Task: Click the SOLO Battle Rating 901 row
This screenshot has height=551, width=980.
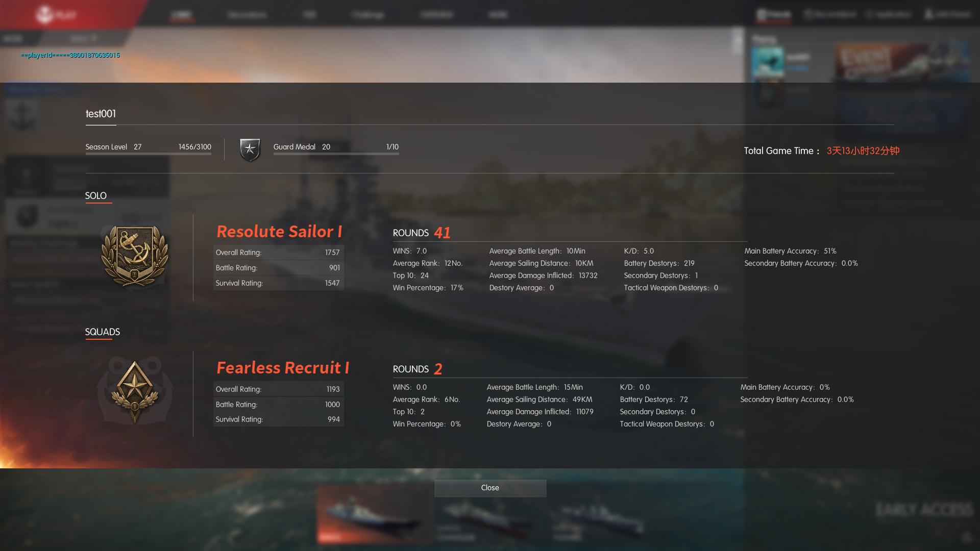Action: (x=278, y=268)
